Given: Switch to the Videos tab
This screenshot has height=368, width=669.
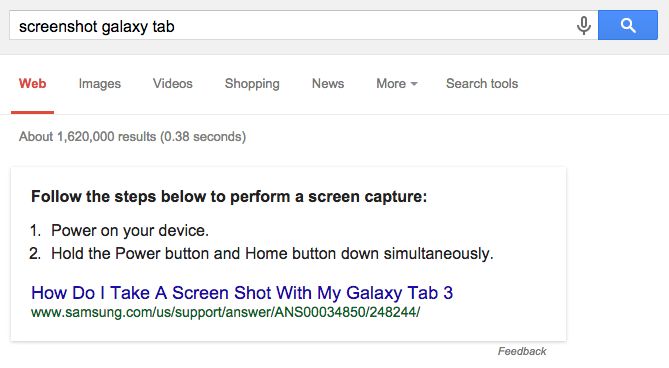Looking at the screenshot, I should [x=173, y=84].
